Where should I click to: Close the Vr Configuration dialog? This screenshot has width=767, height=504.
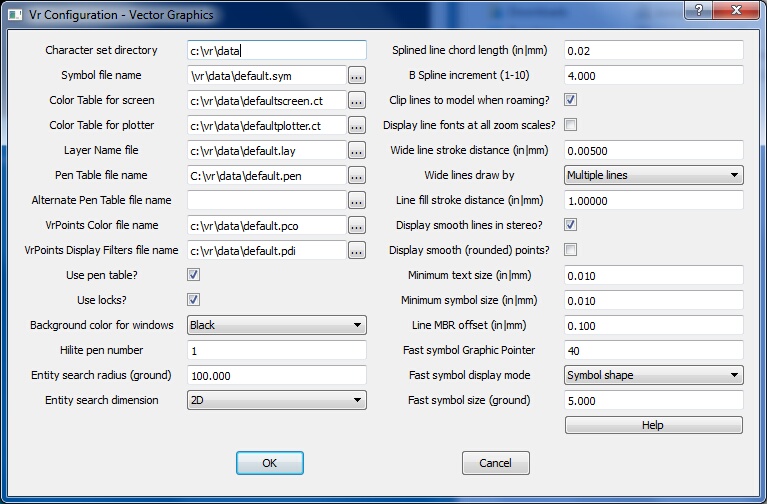(736, 10)
